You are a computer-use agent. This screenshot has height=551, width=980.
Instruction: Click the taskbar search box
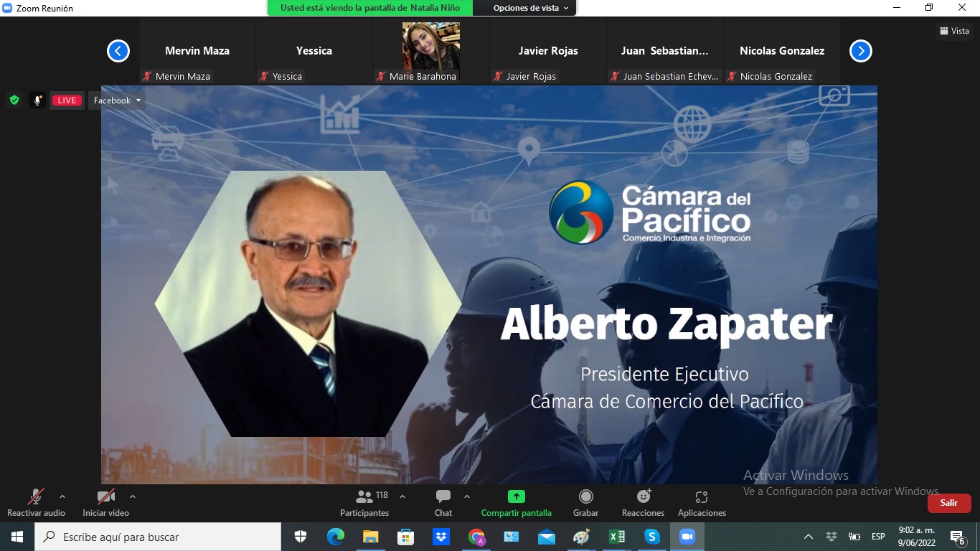pyautogui.click(x=158, y=537)
